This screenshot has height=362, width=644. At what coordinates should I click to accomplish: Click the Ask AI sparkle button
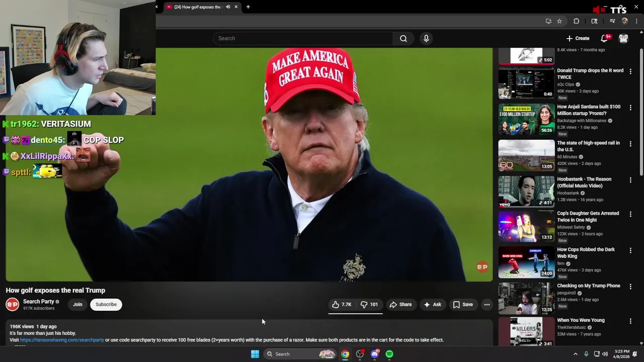tap(432, 304)
